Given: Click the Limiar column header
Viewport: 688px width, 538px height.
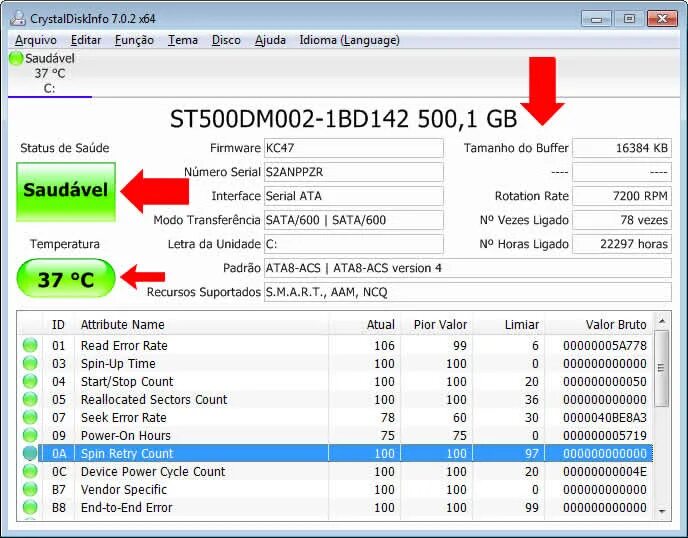Looking at the screenshot, I should [509, 325].
